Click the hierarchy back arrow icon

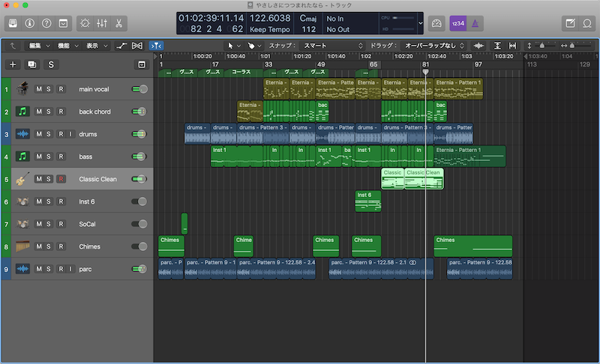(13, 46)
